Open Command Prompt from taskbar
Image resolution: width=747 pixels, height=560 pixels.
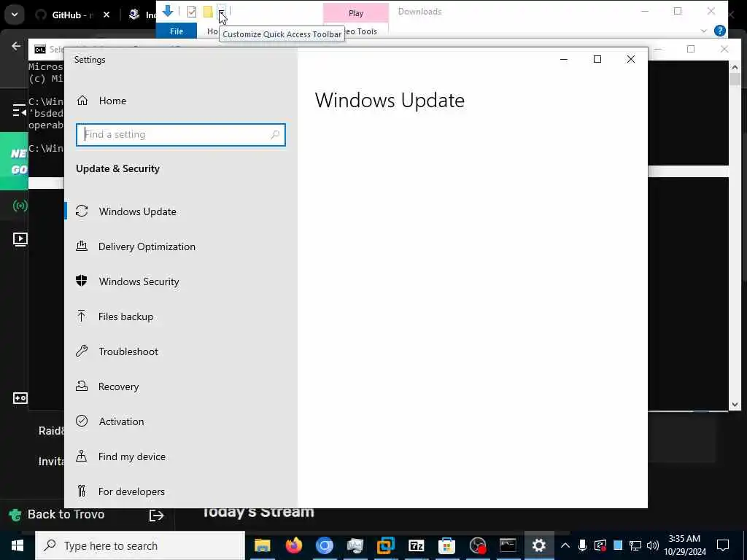click(x=508, y=545)
